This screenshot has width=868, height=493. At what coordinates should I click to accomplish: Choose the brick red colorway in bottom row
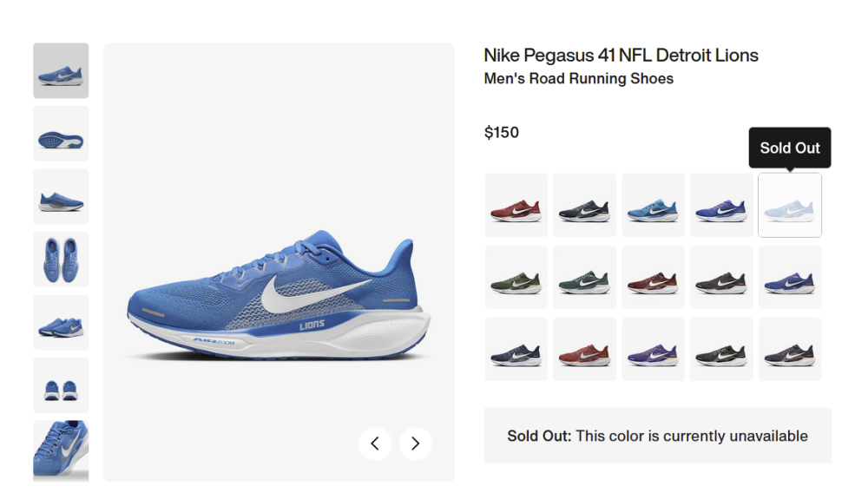[x=584, y=349]
